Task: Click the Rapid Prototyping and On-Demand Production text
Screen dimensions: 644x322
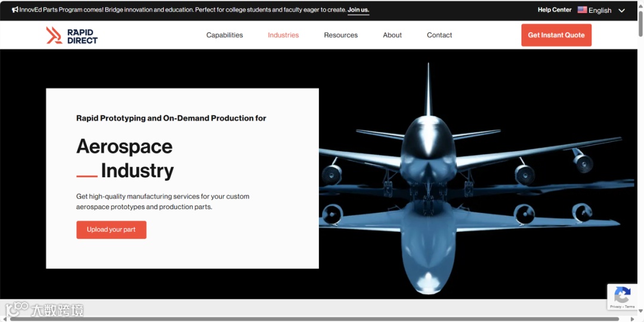Action: 171,118
